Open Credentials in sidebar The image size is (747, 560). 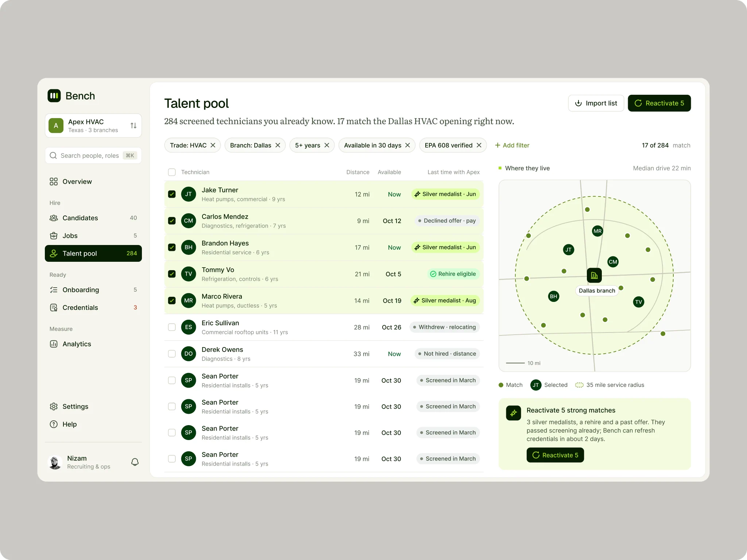pyautogui.click(x=93, y=308)
